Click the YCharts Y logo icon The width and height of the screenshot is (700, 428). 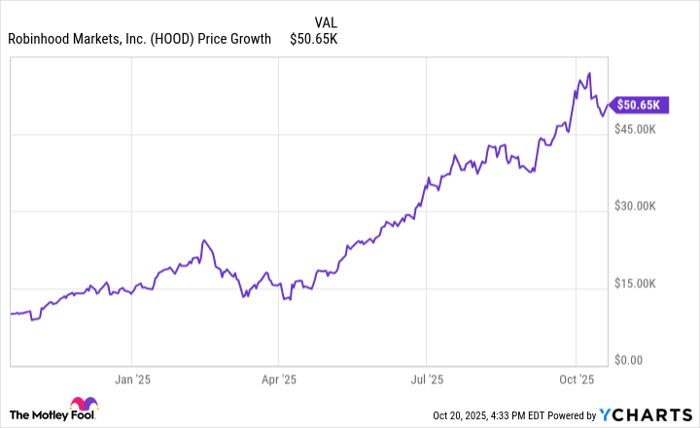(x=605, y=414)
